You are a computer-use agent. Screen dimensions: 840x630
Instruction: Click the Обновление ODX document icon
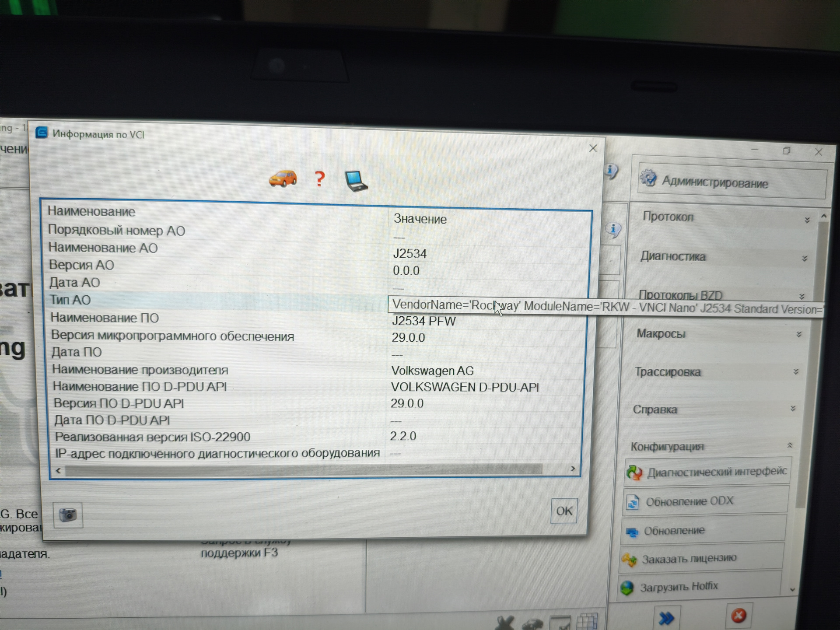(633, 502)
